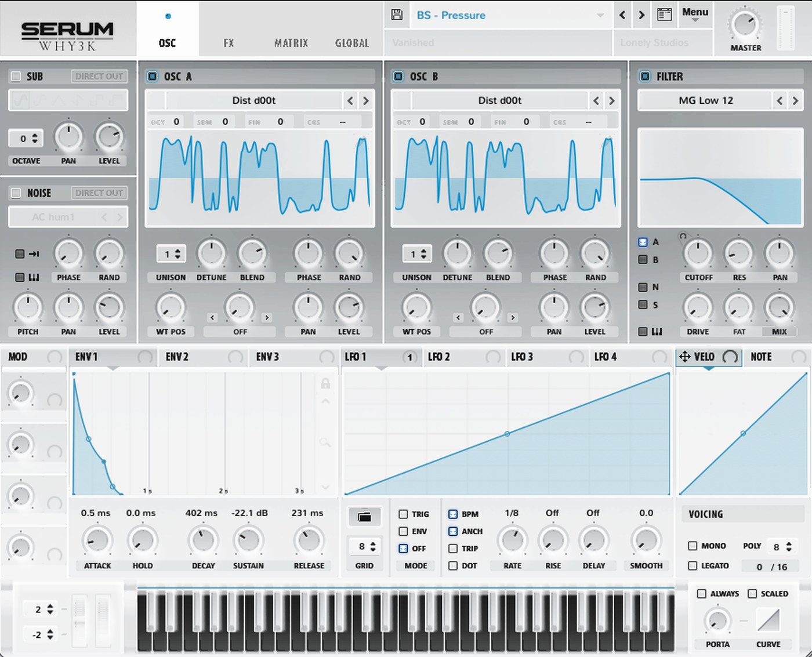Click the VELO move crosshair icon

tap(685, 357)
